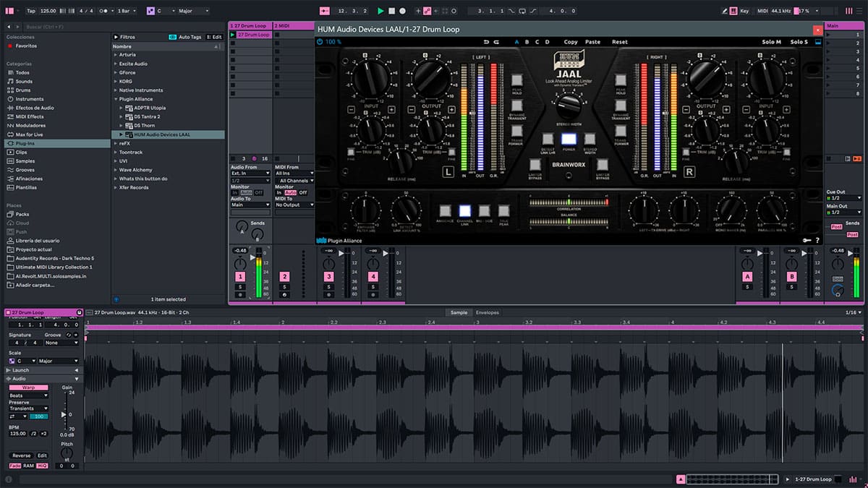Click track 1 activator button
This screenshot has width=868, height=488.
pos(240,277)
